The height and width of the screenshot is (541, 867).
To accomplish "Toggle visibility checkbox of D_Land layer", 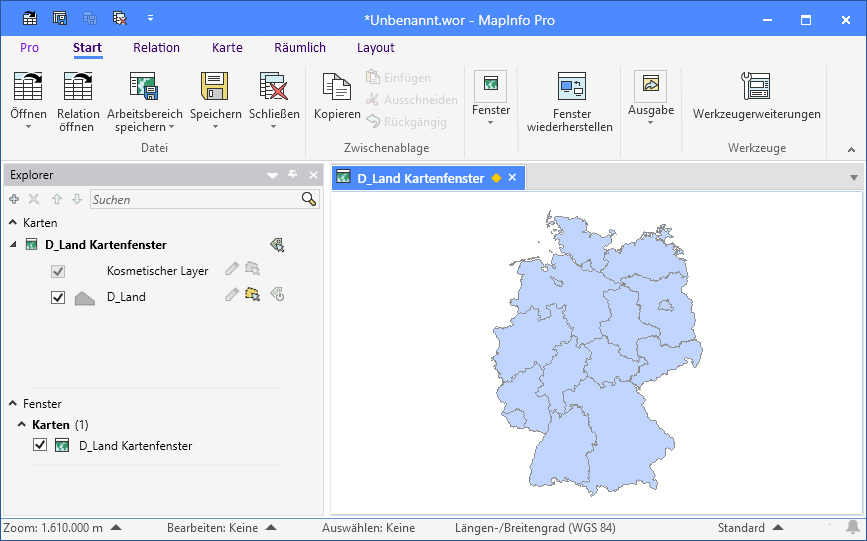I will pyautogui.click(x=58, y=298).
